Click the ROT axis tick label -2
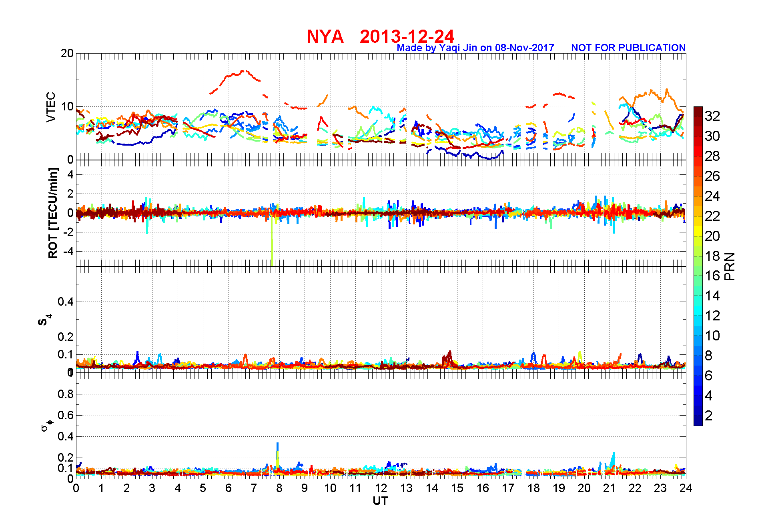The image size is (762, 532). pyautogui.click(x=69, y=232)
